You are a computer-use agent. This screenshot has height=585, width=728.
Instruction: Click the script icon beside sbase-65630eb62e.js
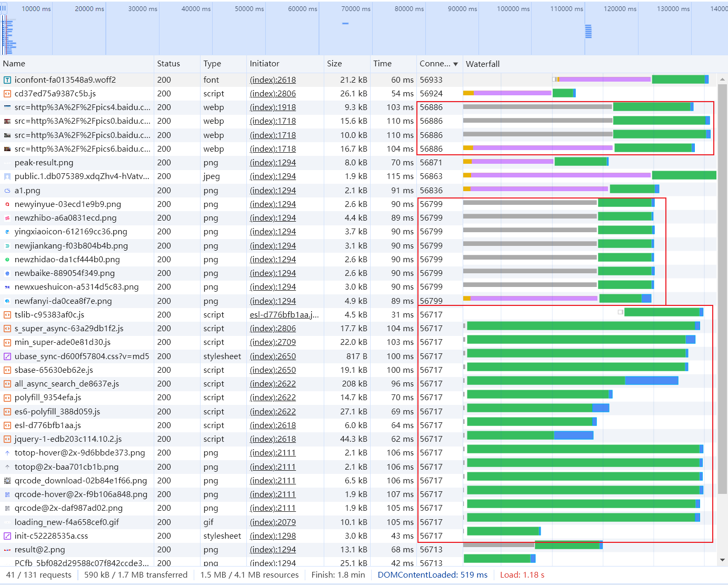tap(7, 370)
